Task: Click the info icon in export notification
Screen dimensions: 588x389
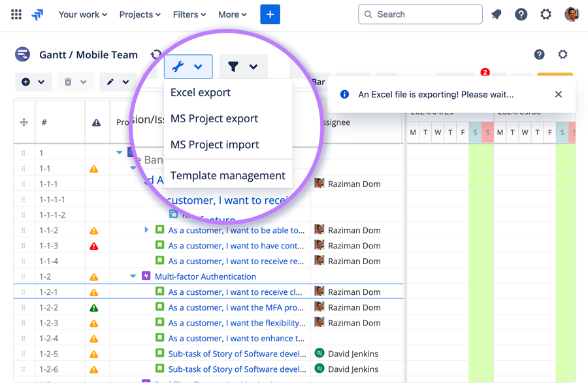Action: tap(344, 95)
